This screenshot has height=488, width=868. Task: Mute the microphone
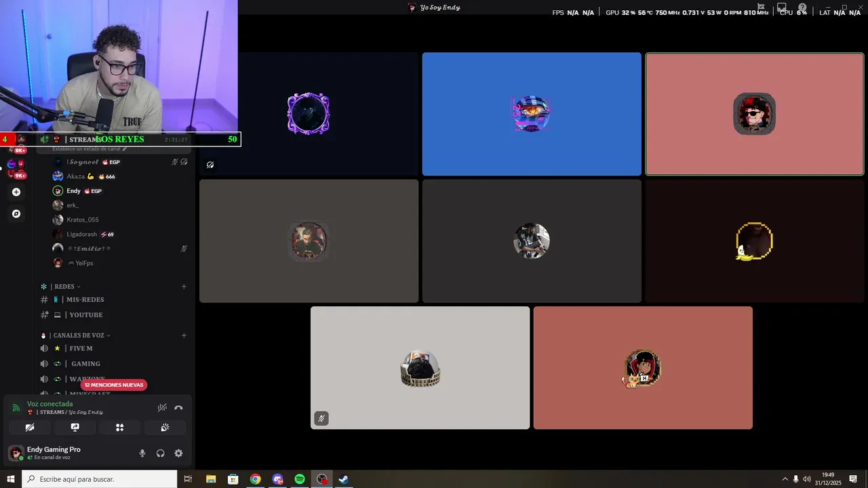tap(142, 453)
